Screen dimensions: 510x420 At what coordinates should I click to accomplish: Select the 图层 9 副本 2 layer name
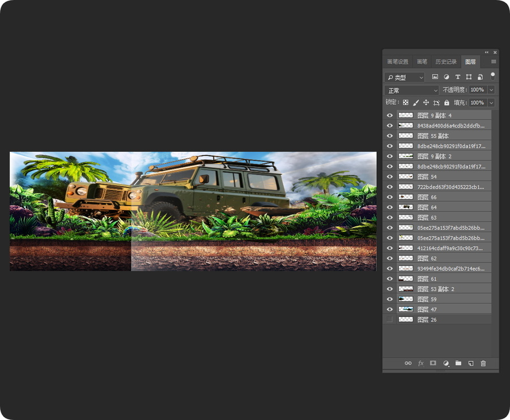434,156
